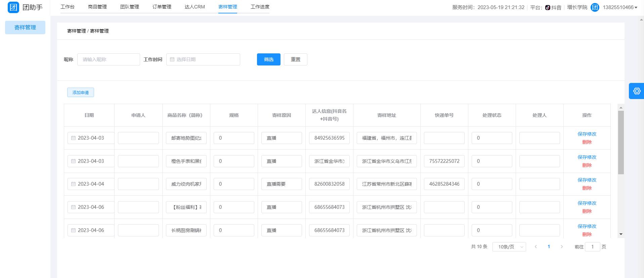Click the pagination next page arrow
This screenshot has width=644, height=278.
coord(562,247)
